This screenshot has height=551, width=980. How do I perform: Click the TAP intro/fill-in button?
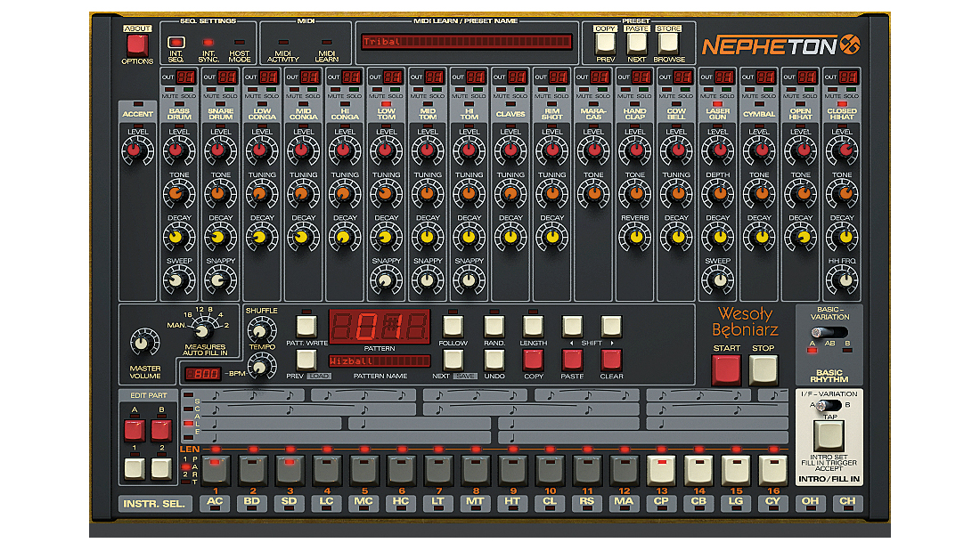tap(829, 435)
